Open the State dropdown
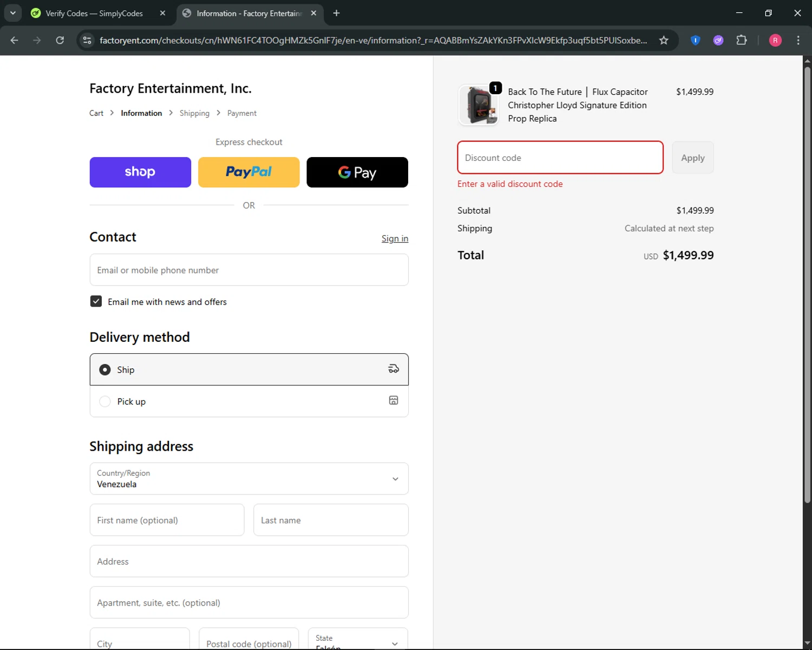The height and width of the screenshot is (650, 812). coord(358,639)
